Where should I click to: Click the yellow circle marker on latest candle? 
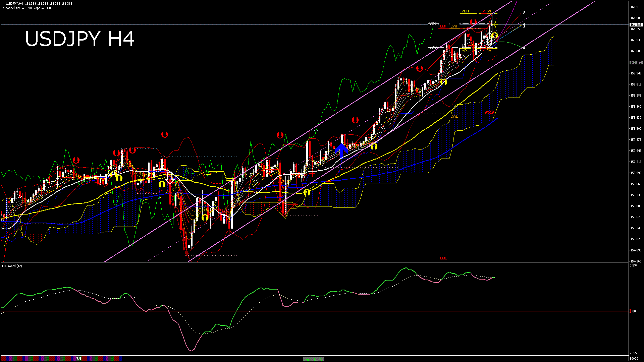point(495,35)
